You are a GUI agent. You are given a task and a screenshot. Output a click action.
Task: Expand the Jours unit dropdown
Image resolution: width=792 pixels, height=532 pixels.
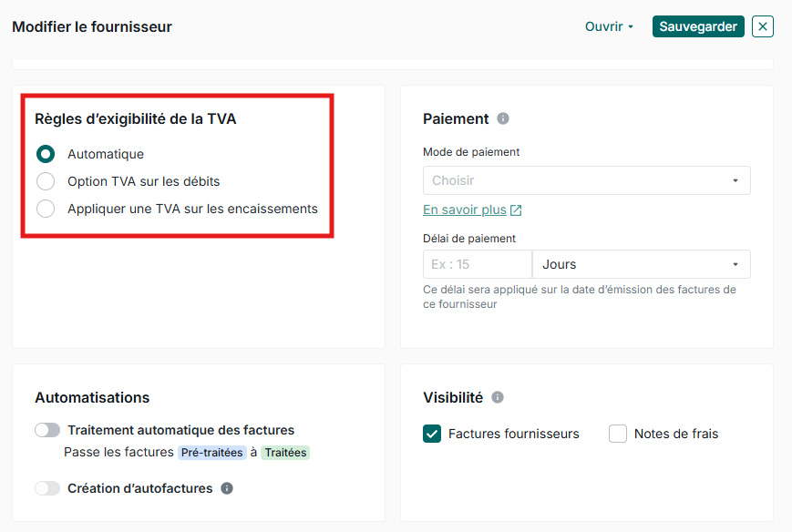coord(641,264)
